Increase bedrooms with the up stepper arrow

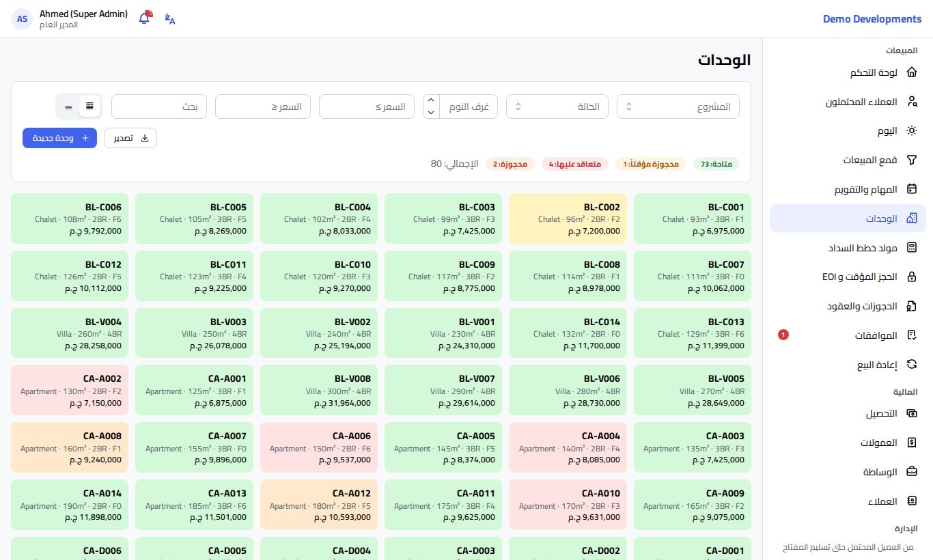(431, 101)
